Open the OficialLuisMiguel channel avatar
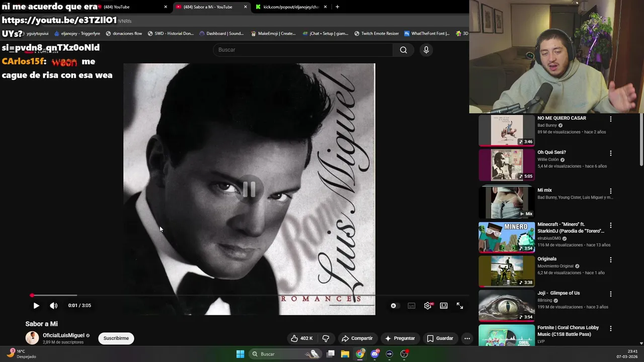Image resolution: width=644 pixels, height=362 pixels. tap(32, 338)
